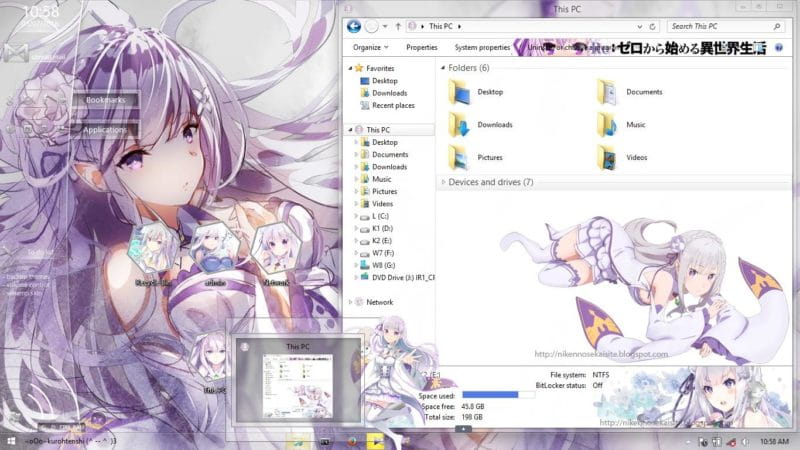Collapse the Folders (6) group header
This screenshot has width=800, height=450.
[443, 68]
